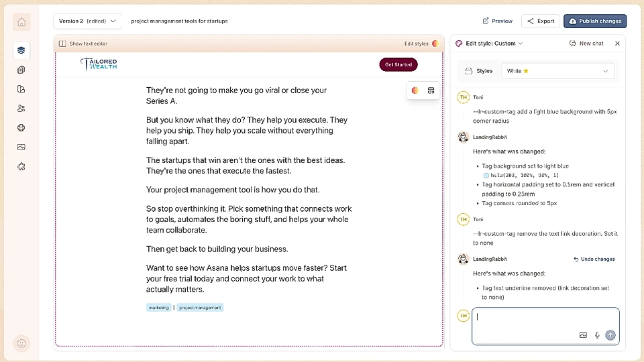Click the light blue hsla color swatch
The width and height of the screenshot is (644, 362).
click(486, 175)
